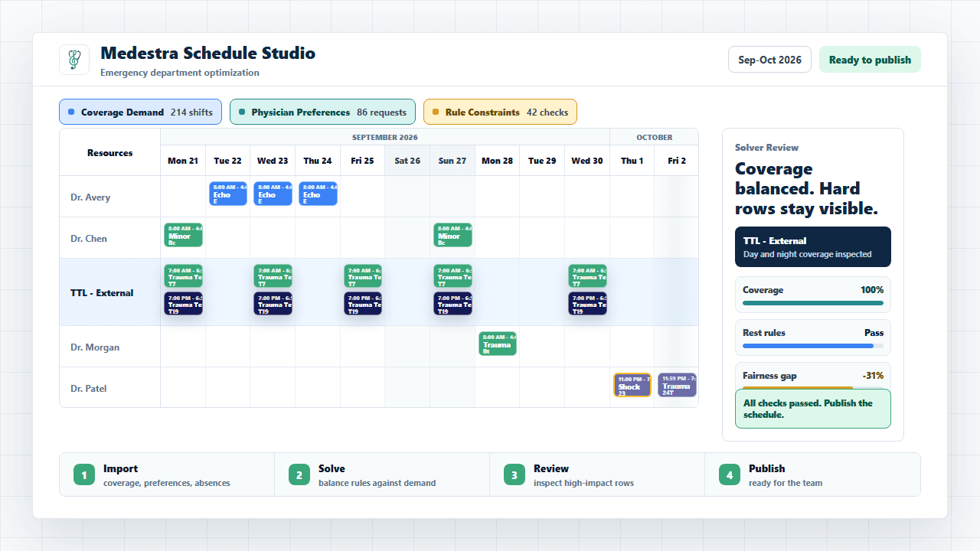980x551 pixels.
Task: Go to step 4 Publish
Action: pyautogui.click(x=812, y=474)
